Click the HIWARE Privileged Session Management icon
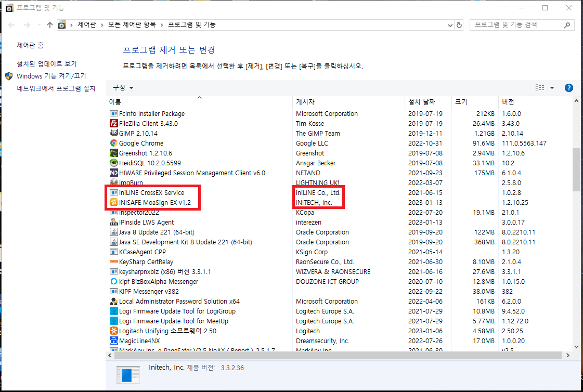583x392 pixels. tap(114, 173)
